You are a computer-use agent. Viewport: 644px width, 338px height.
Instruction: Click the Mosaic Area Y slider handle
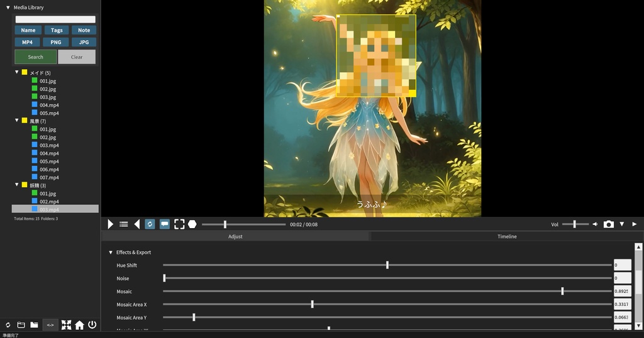[x=194, y=317]
